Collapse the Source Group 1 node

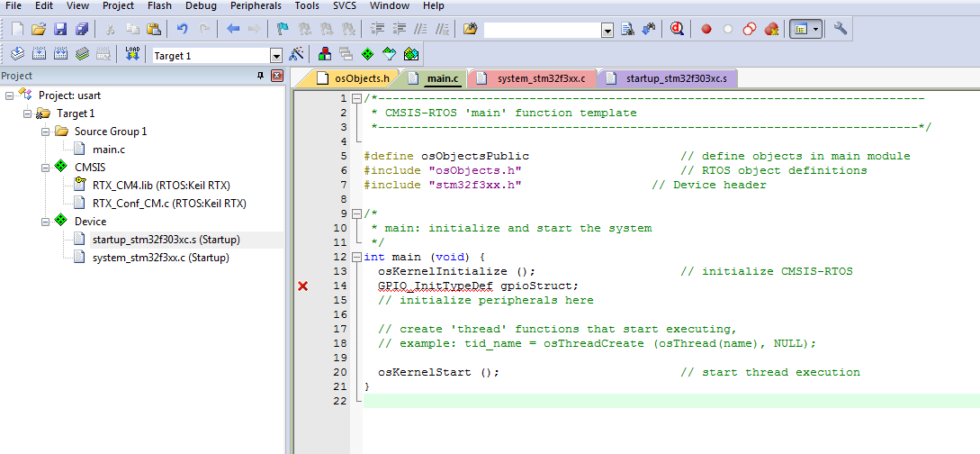[x=46, y=132]
